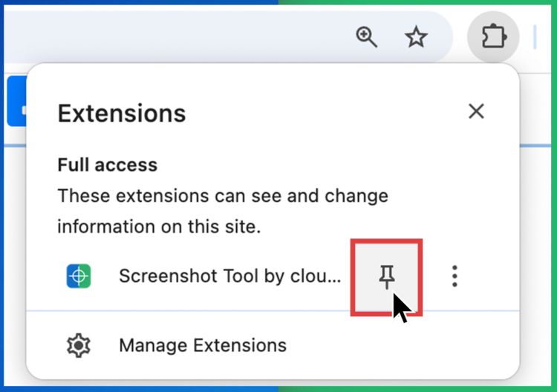Bookmark this page with the star icon
This screenshot has height=392, width=557.
(x=416, y=37)
